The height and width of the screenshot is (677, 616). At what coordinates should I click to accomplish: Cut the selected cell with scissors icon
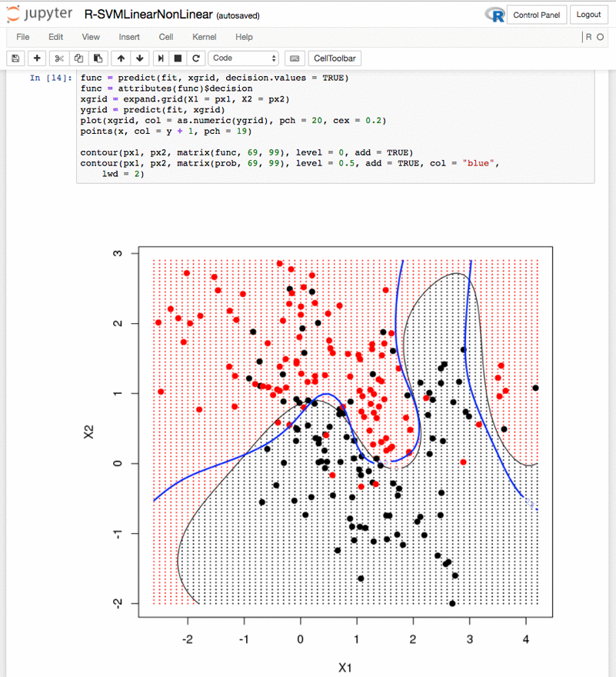click(59, 58)
